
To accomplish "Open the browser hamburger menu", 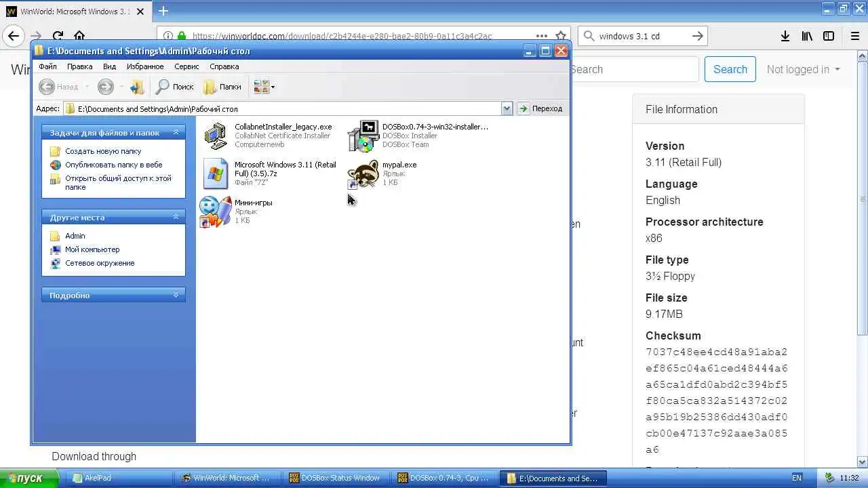I will pyautogui.click(x=855, y=36).
